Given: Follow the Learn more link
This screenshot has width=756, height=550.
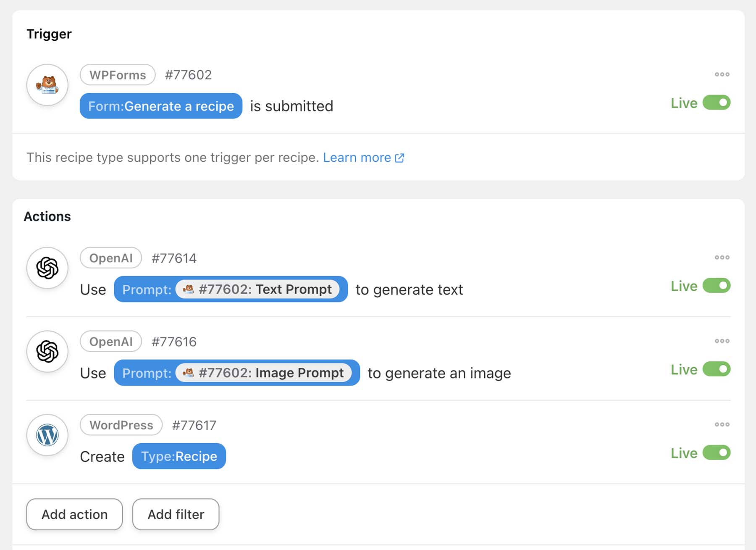Looking at the screenshot, I should click(x=358, y=158).
